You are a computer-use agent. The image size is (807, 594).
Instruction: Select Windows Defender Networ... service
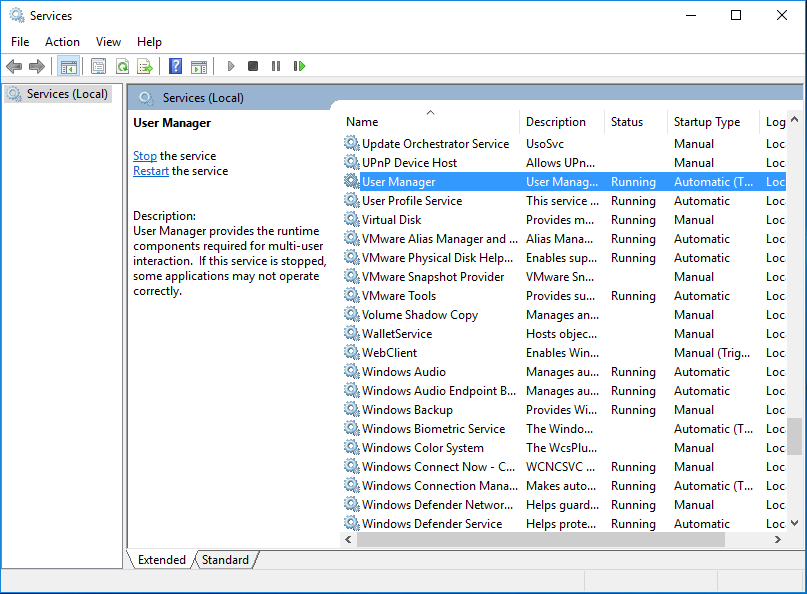[x=564, y=505]
